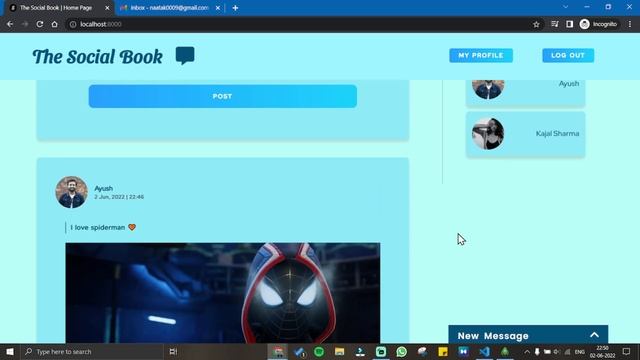Open File Explorer from the taskbar
The image size is (640, 360).
click(340, 351)
